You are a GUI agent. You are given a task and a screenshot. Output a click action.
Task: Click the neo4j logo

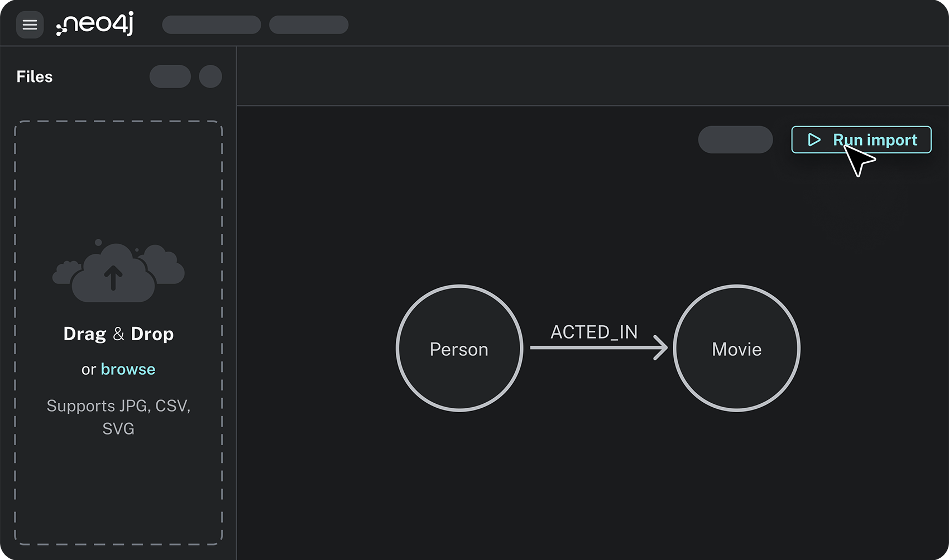tap(95, 25)
